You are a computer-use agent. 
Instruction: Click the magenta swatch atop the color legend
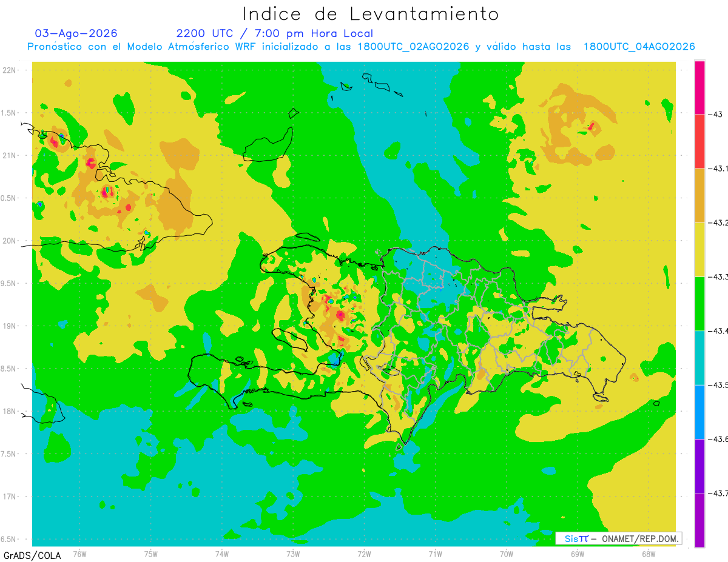[x=699, y=87]
